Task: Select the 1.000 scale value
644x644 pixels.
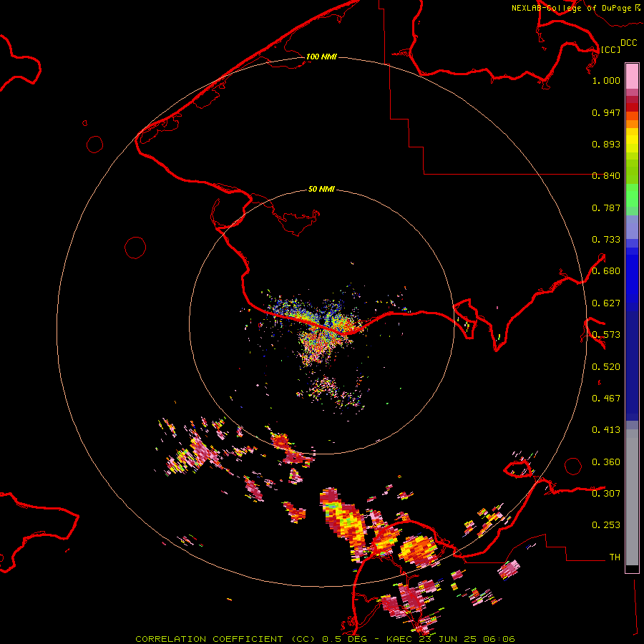Action: coord(606,80)
